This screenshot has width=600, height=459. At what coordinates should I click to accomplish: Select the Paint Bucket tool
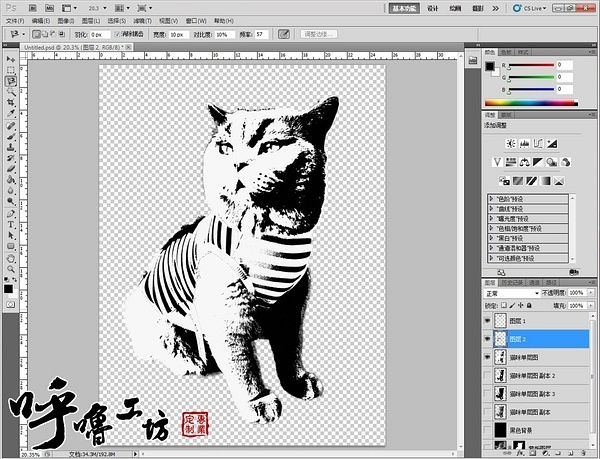click(11, 180)
